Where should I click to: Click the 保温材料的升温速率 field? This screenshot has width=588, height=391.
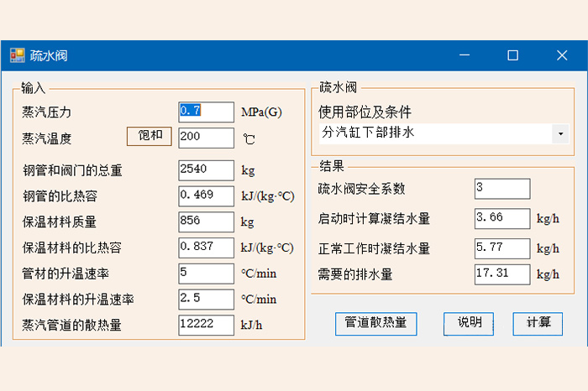tap(206, 299)
